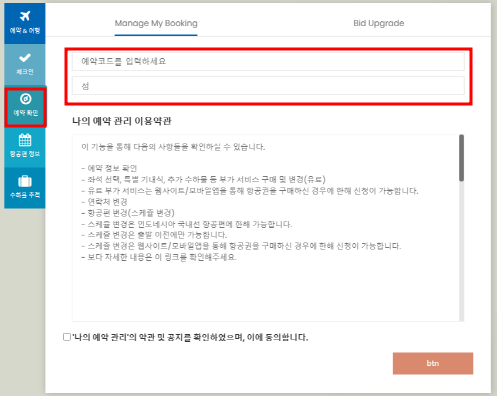This screenshot has height=396, width=497.
Task: Click the agreement label text beside the checkbox
Action: (190, 337)
